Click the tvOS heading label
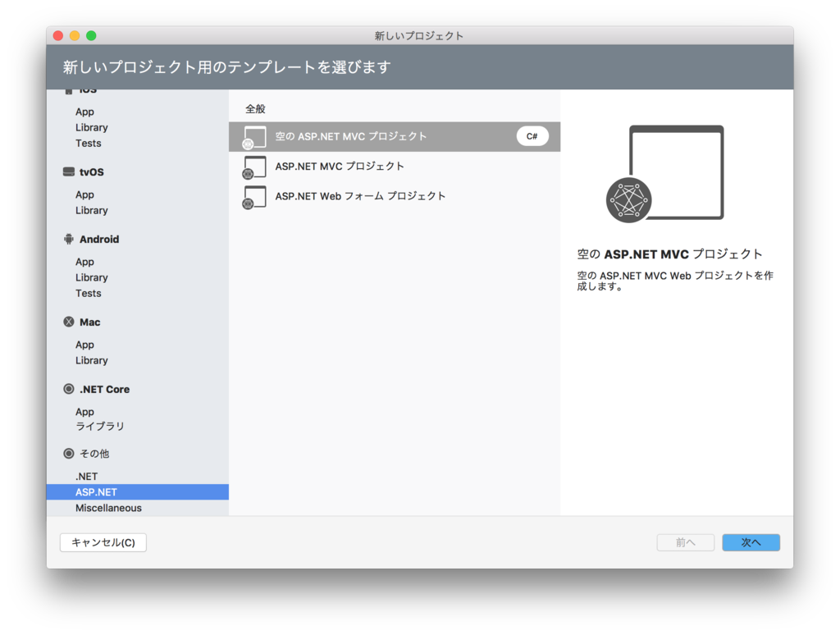The height and width of the screenshot is (635, 840). click(x=92, y=172)
